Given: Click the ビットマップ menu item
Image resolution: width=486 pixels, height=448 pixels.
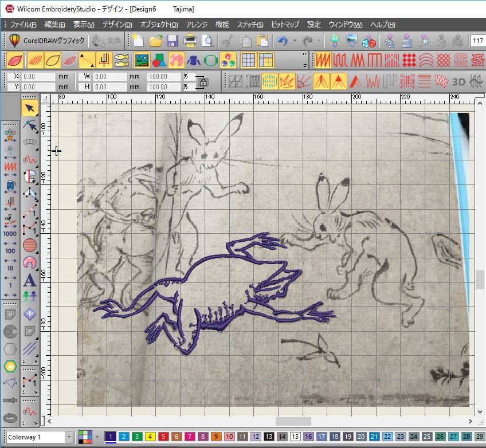Looking at the screenshot, I should [285, 25].
